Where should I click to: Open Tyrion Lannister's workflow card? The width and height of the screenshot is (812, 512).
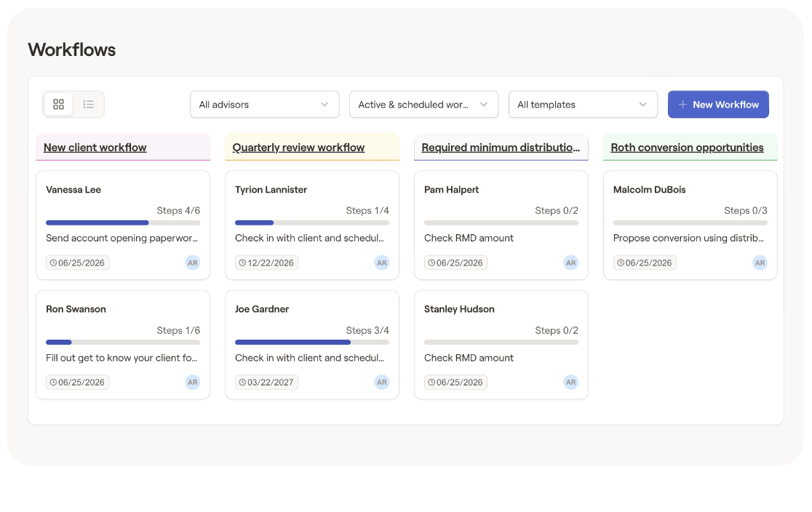pyautogui.click(x=312, y=225)
